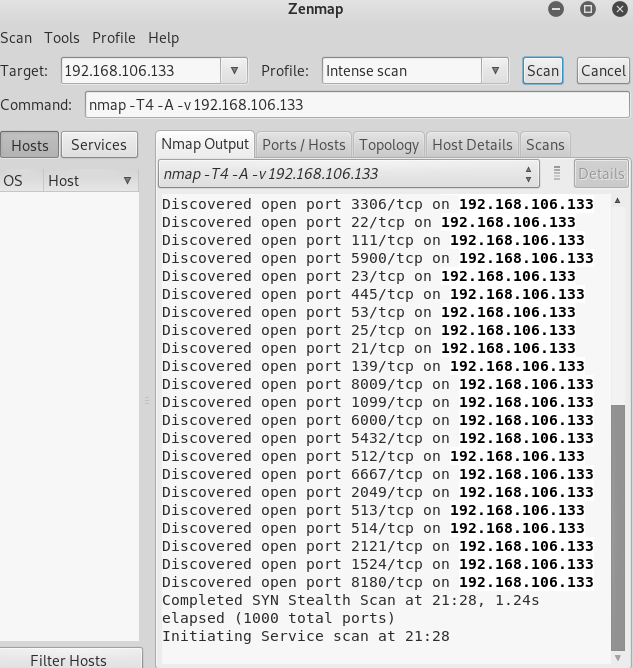
Task: Switch to the Nmap Output tab
Action: tap(205, 144)
